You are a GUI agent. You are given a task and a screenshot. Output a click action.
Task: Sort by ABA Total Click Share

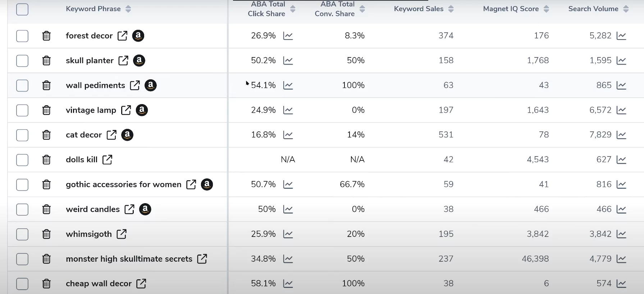click(293, 9)
